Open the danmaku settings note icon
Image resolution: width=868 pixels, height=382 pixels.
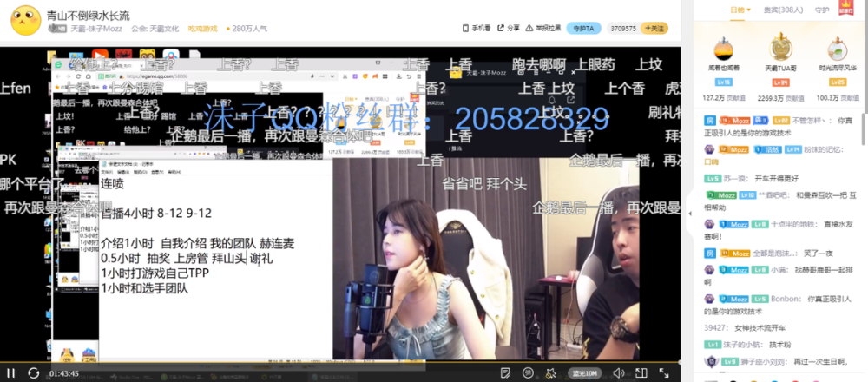click(x=505, y=373)
